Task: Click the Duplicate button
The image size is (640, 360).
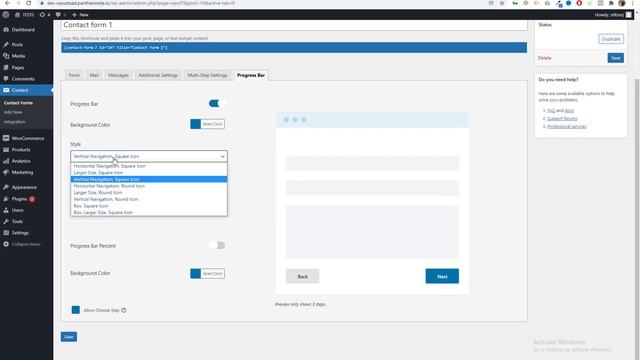Action: tap(611, 39)
